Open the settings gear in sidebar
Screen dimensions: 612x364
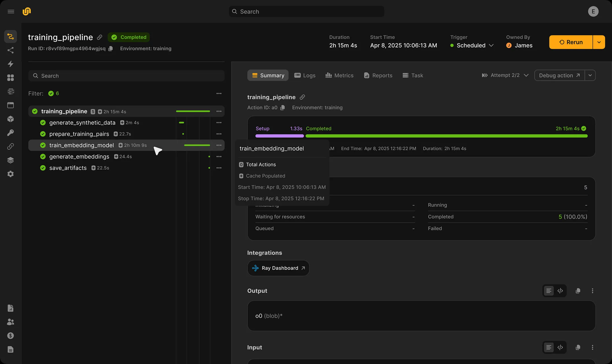[x=10, y=174]
